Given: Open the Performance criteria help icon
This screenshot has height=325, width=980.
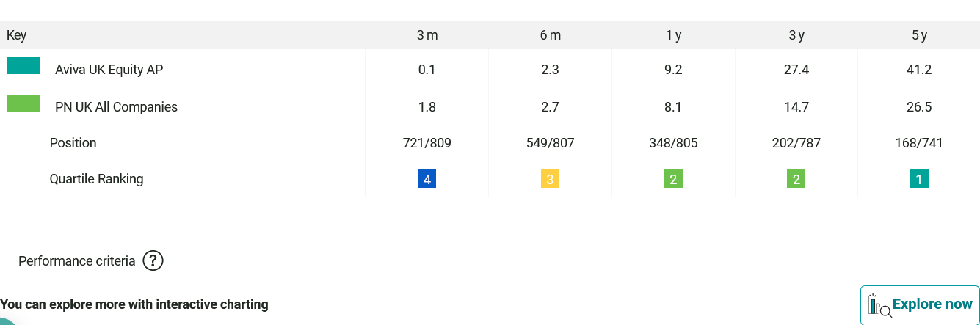Looking at the screenshot, I should pos(153,260).
